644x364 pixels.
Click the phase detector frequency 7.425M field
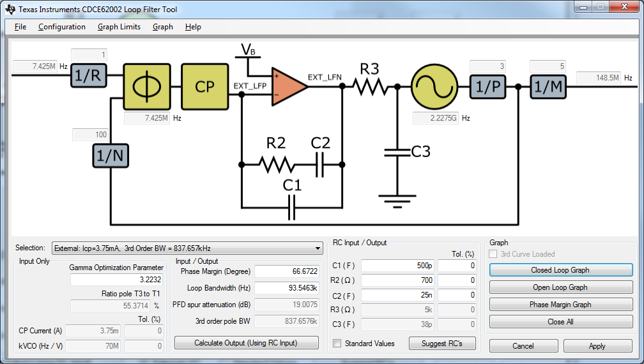[x=147, y=118]
